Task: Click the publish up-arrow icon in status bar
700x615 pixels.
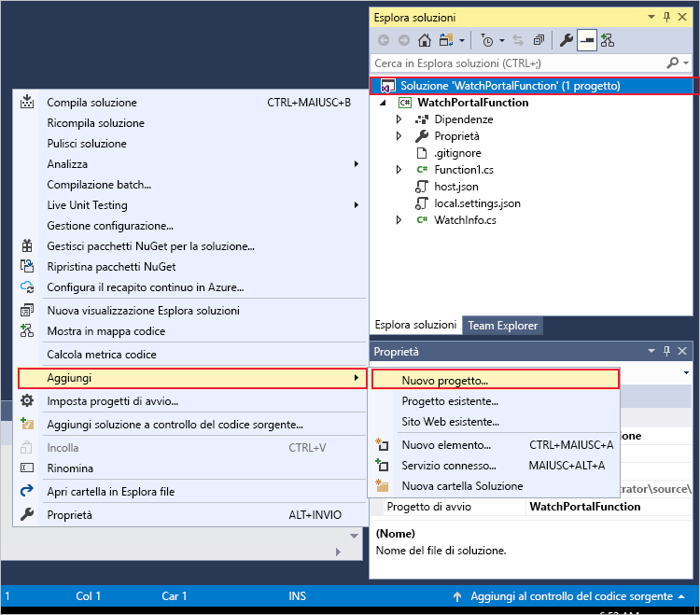Action: (x=457, y=596)
